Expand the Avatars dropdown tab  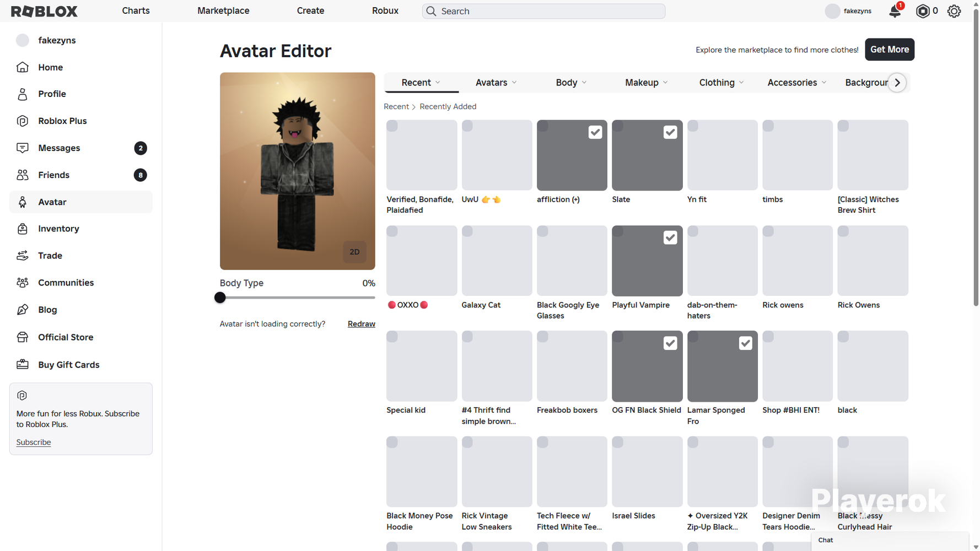pyautogui.click(x=496, y=83)
